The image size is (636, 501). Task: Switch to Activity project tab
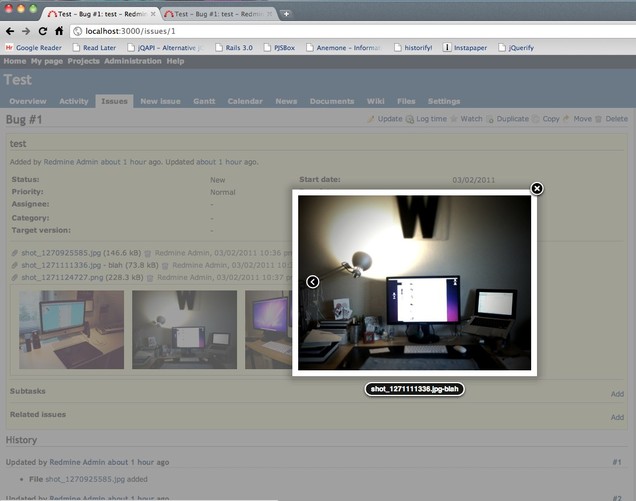pos(74,101)
